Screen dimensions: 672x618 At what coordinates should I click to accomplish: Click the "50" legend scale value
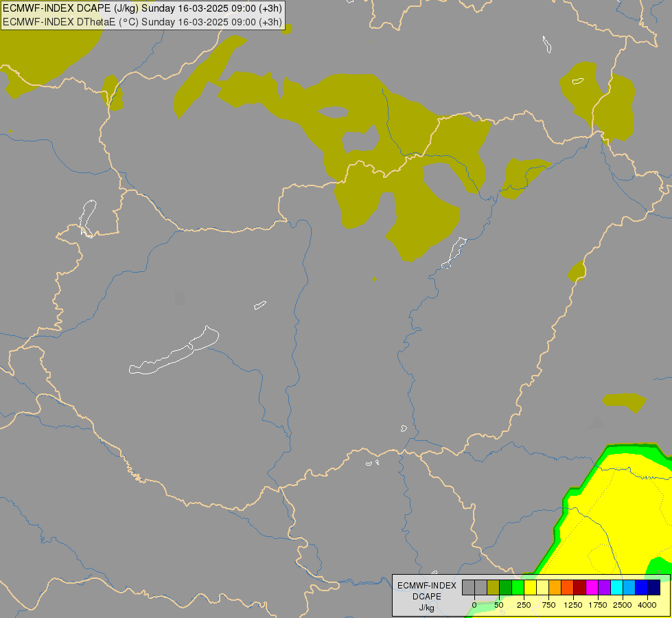click(499, 605)
